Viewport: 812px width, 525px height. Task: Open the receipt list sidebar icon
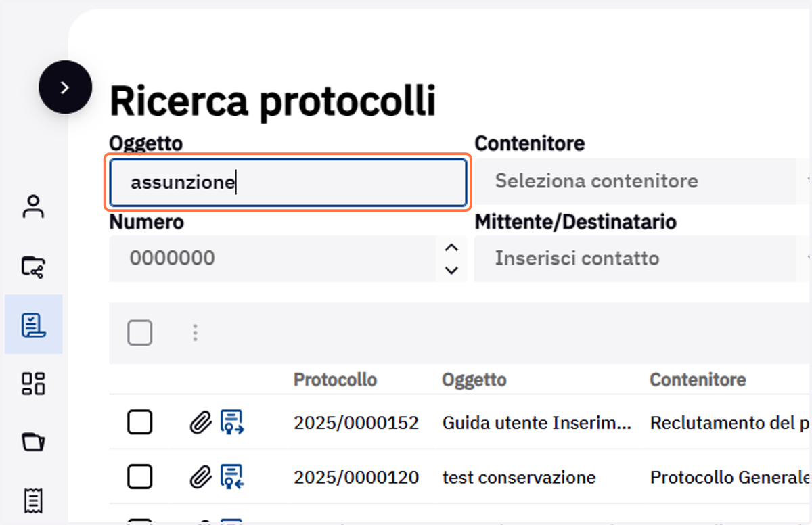coord(33,501)
